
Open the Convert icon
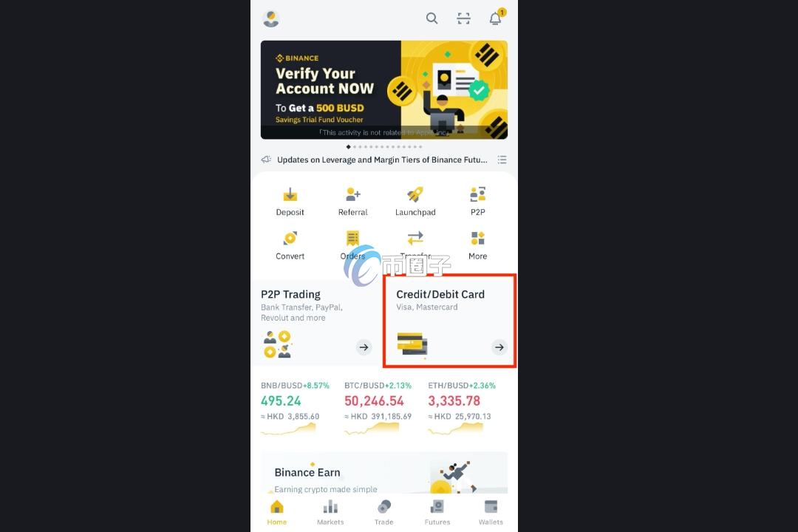coord(290,238)
